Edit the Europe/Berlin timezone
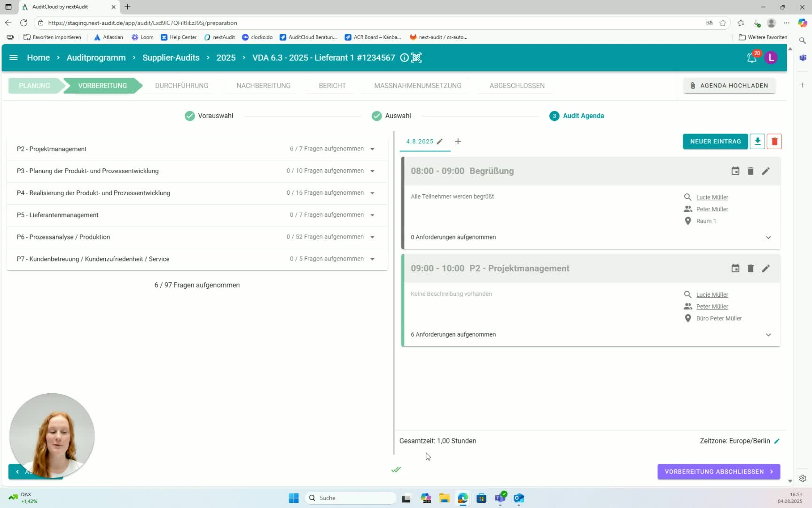 click(x=777, y=441)
